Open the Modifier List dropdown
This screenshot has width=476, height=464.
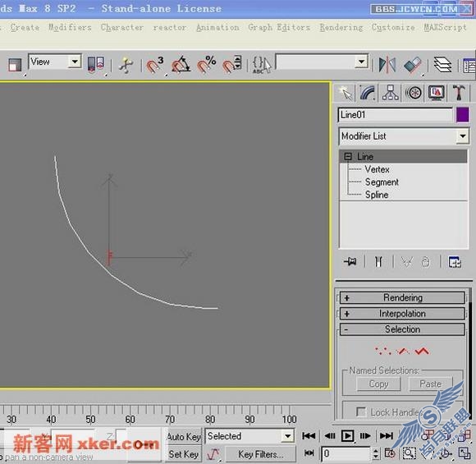pyautogui.click(x=404, y=136)
